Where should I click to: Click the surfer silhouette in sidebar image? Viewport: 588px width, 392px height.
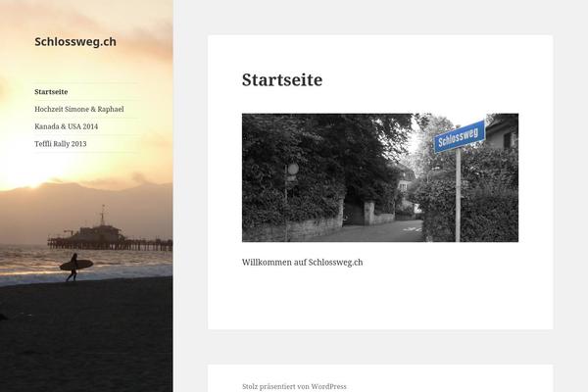coord(75,268)
